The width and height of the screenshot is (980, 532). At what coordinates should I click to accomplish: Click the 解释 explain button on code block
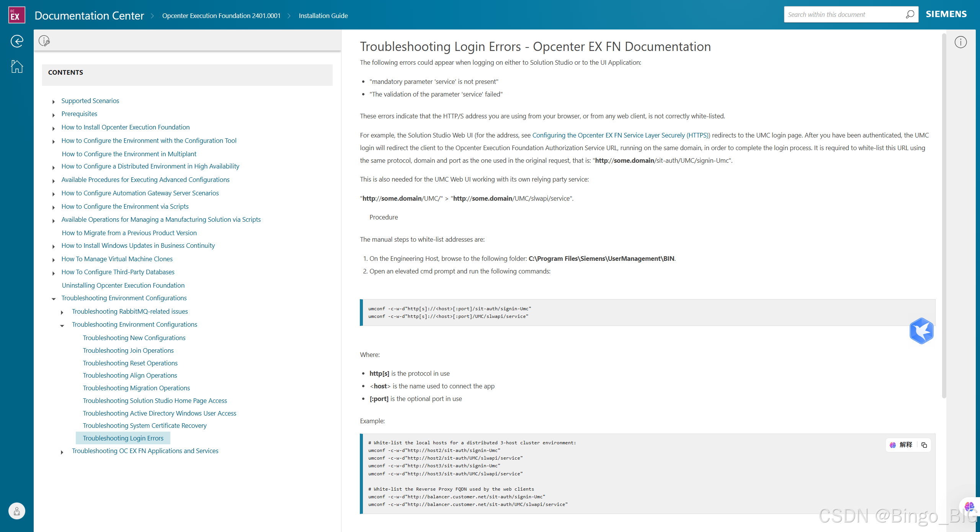click(x=901, y=445)
